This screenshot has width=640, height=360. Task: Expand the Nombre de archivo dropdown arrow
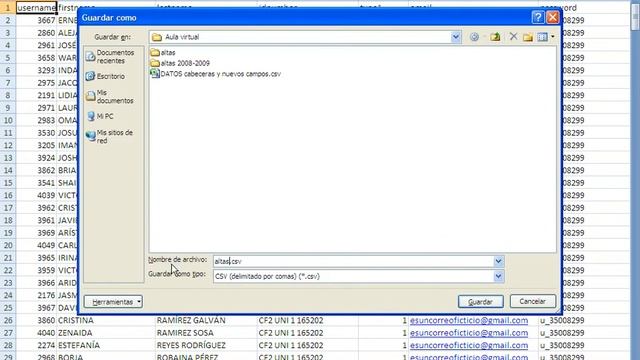498,262
